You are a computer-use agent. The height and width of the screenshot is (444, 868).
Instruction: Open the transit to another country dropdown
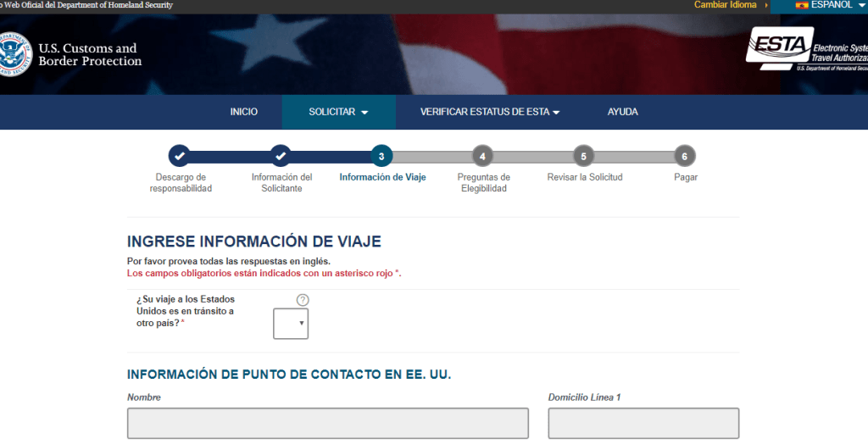click(x=291, y=323)
